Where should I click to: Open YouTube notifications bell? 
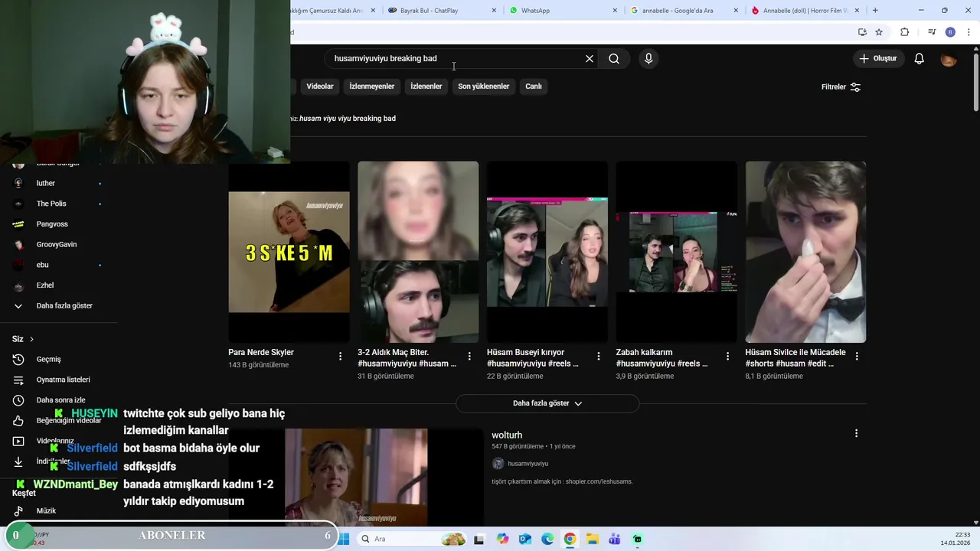pyautogui.click(x=920, y=59)
